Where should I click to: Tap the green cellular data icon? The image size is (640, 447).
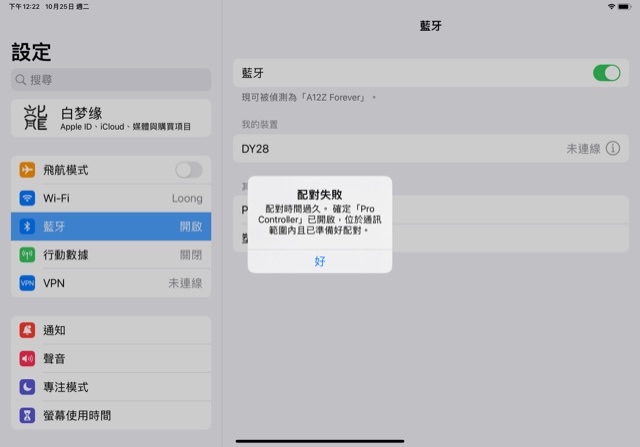(x=27, y=255)
